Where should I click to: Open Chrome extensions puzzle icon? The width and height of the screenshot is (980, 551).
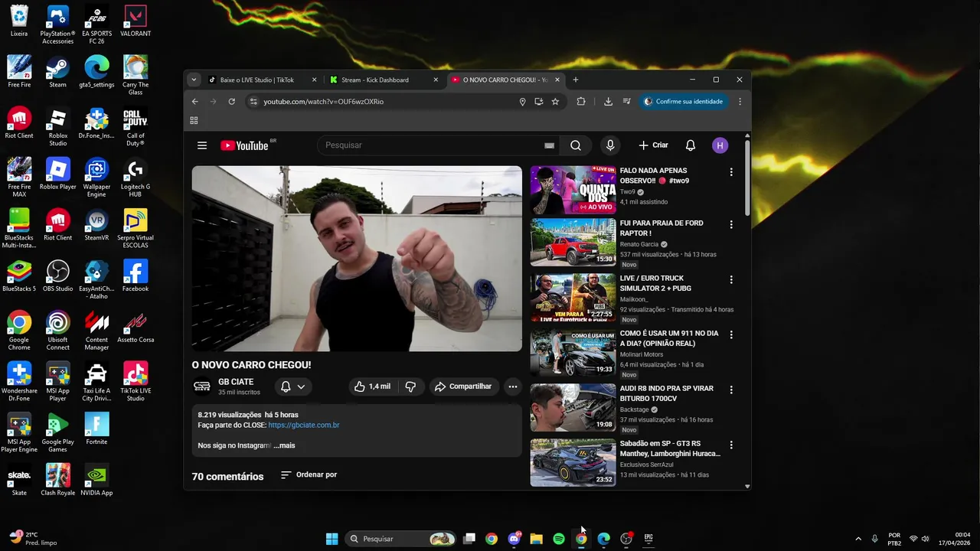point(581,101)
